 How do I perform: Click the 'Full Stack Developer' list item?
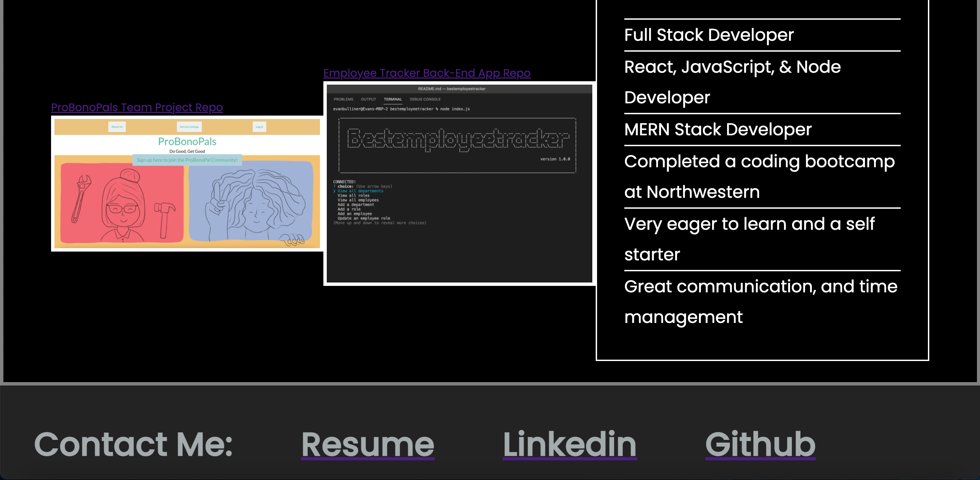tap(708, 35)
